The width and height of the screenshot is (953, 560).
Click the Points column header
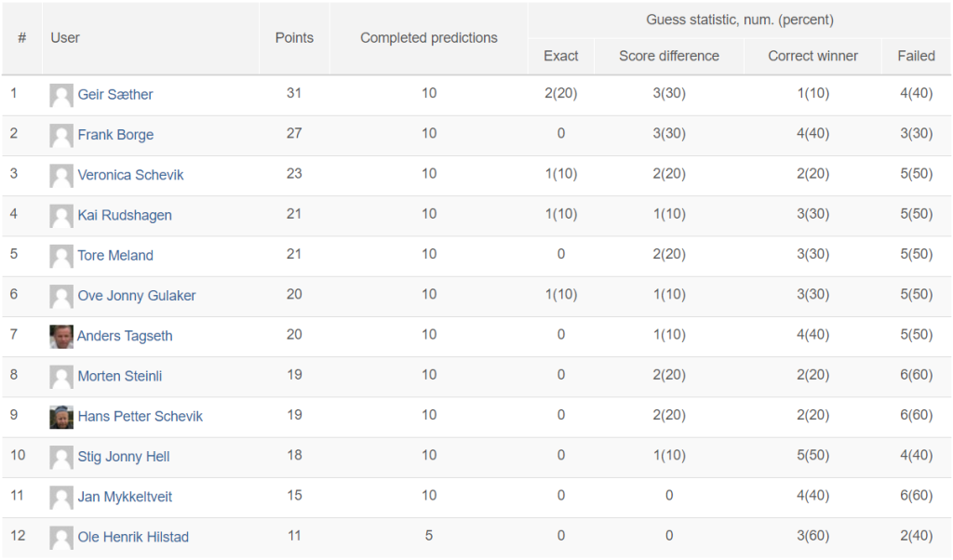click(x=294, y=37)
